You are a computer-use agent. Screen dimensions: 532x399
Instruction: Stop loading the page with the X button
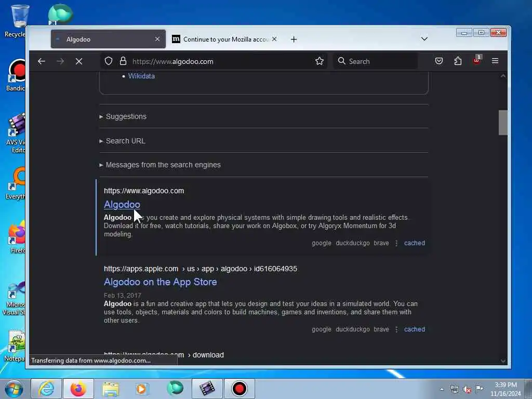79,61
